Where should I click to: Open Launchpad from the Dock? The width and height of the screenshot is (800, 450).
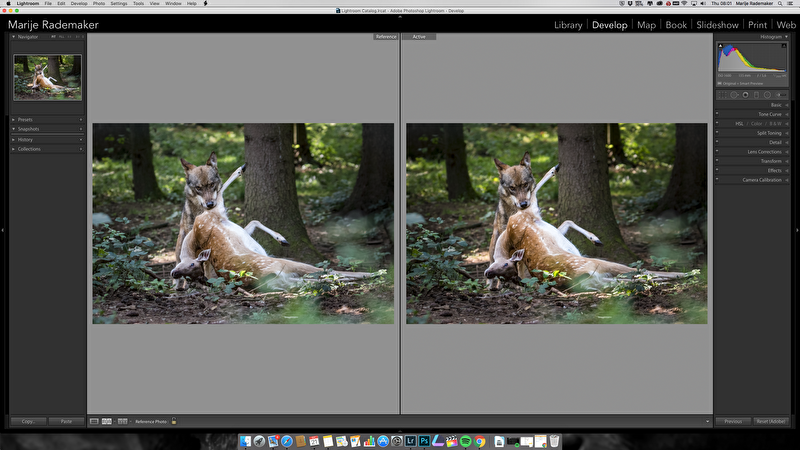point(259,441)
